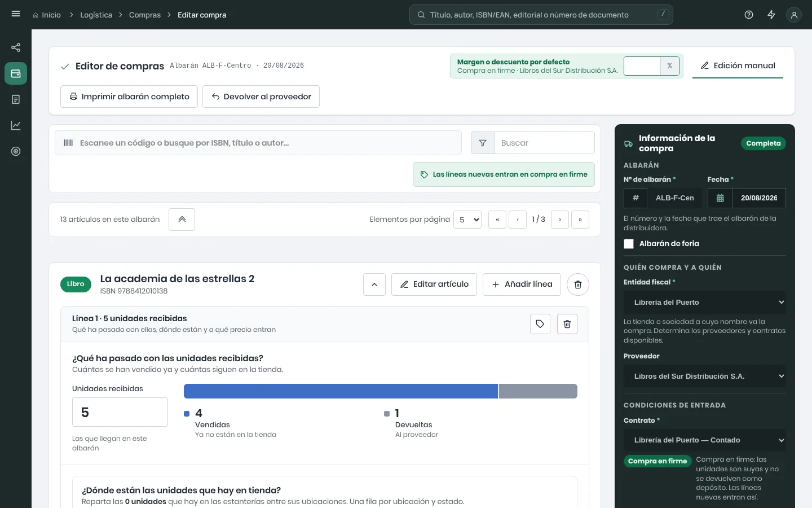Click the Unidades recibidas field
The width and height of the screenshot is (812, 508).
[120, 412]
